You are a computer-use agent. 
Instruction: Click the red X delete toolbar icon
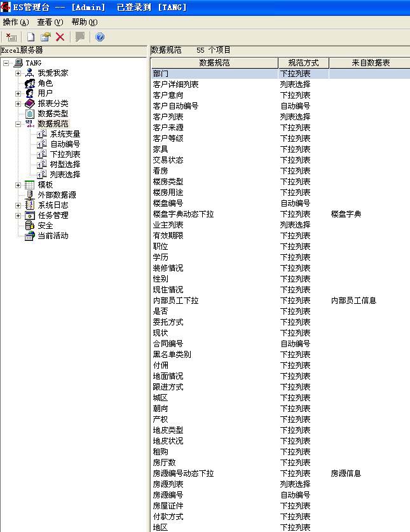(60, 37)
